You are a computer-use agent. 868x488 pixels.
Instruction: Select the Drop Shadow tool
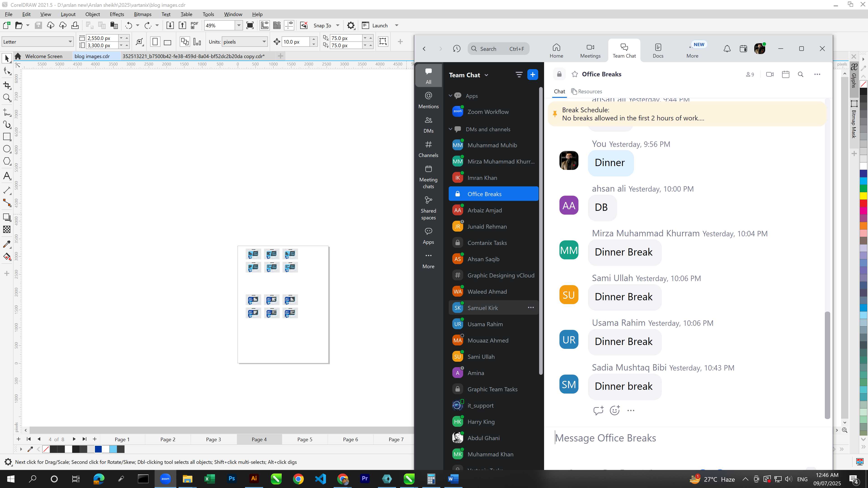click(x=7, y=217)
